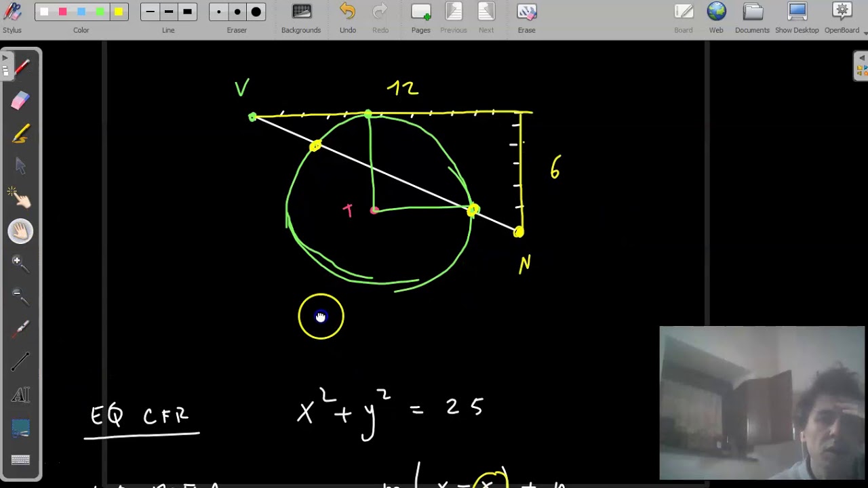Image resolution: width=868 pixels, height=488 pixels.
Task: Pick the pink pen color
Action: click(x=62, y=12)
